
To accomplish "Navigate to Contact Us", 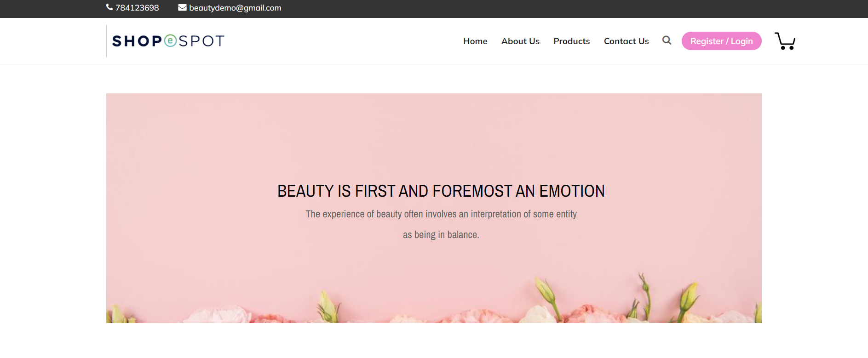I will (626, 41).
